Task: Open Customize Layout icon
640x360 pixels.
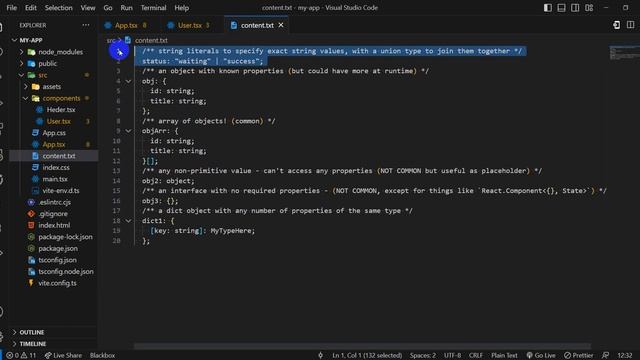Action: [x=589, y=8]
